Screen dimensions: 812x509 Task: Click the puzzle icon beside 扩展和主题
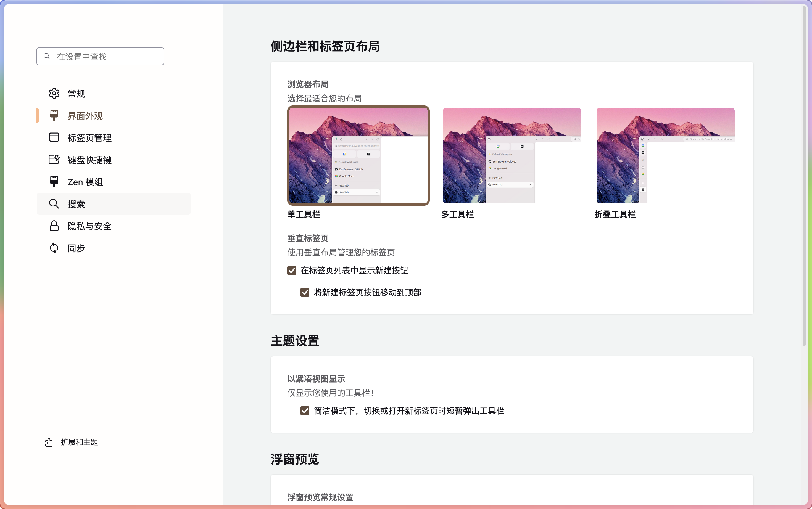coord(49,442)
